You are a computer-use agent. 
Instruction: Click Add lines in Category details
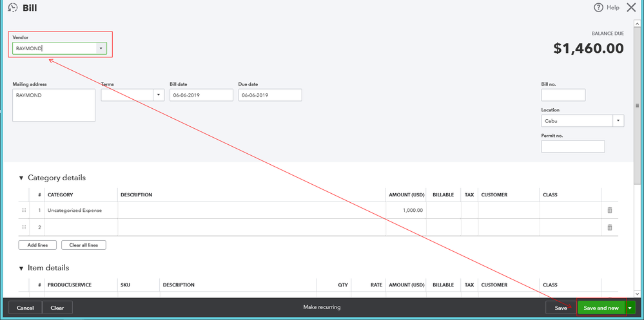(x=37, y=245)
